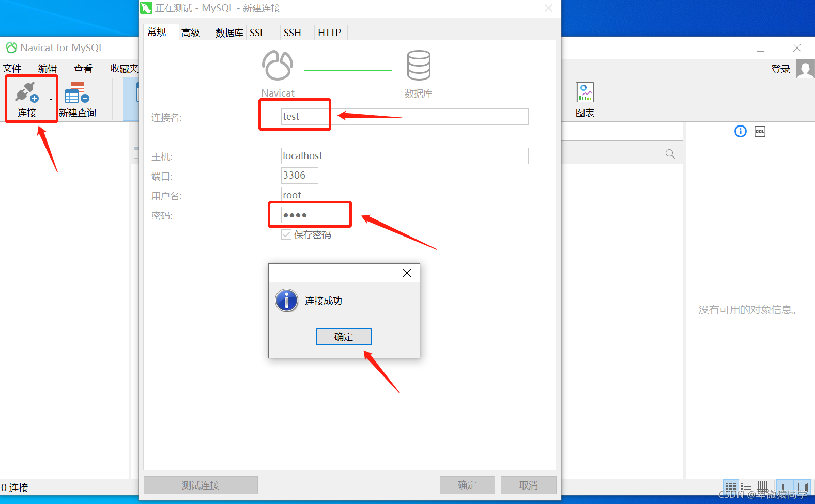Open the 查看 menu
Viewport: 815px width, 504px height.
pyautogui.click(x=83, y=68)
